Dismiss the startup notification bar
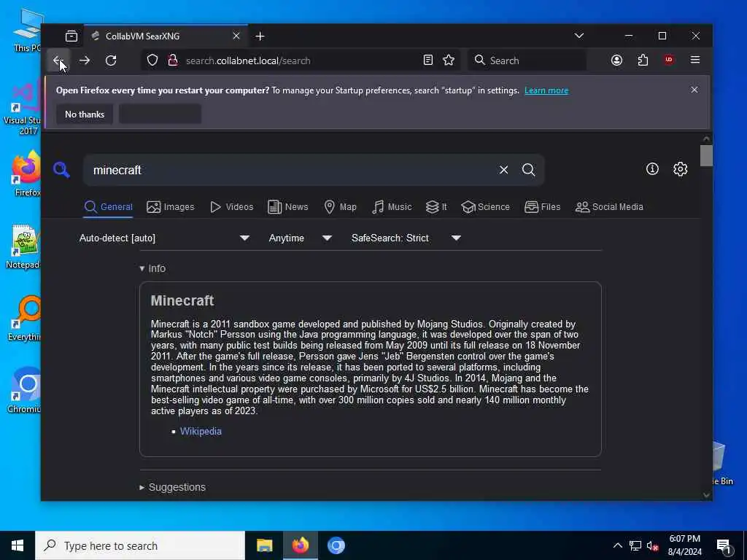 pos(694,90)
